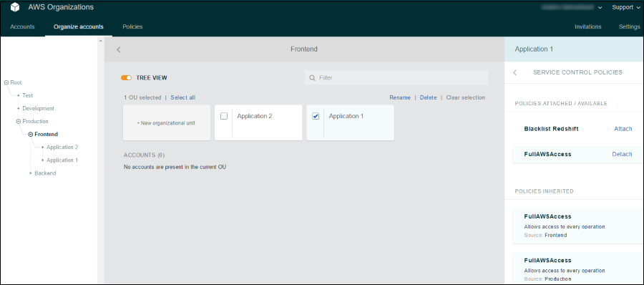Collapse the Frontend tree node
The height and width of the screenshot is (285, 644).
(x=30, y=134)
